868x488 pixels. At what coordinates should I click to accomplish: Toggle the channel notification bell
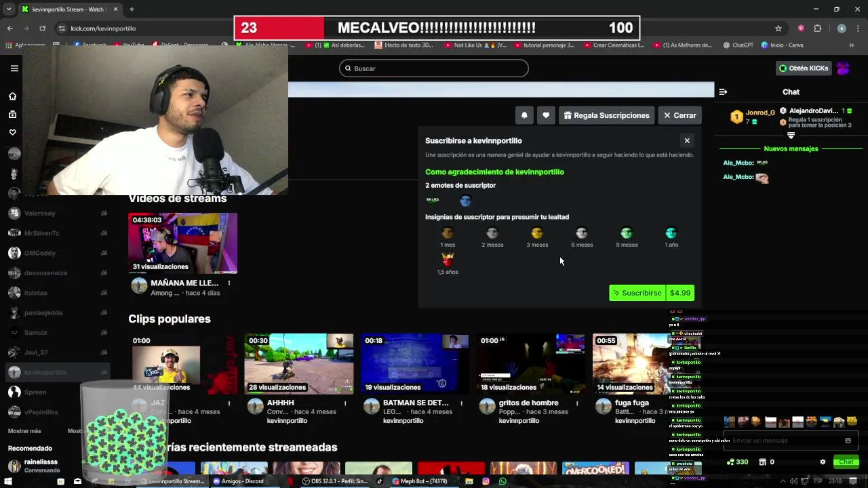coord(524,115)
